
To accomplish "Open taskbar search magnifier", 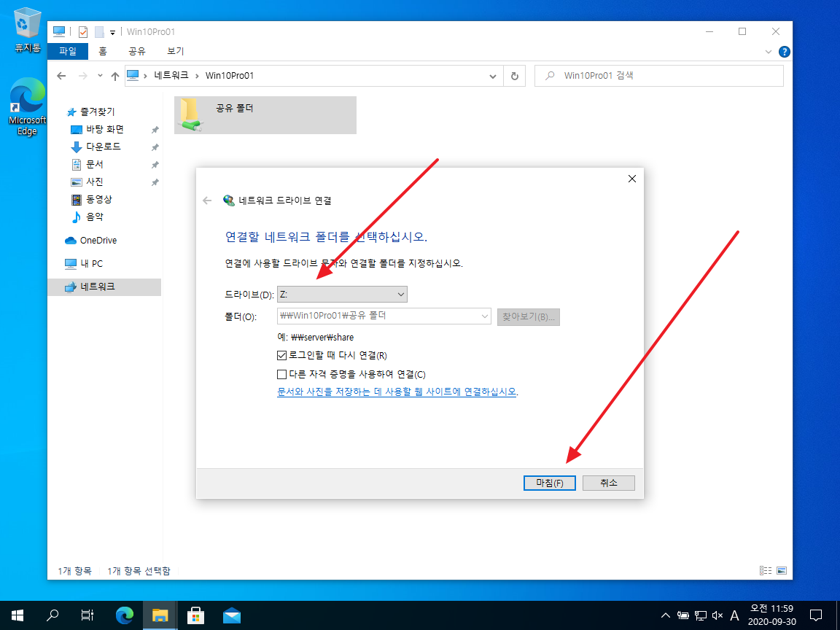I will (x=52, y=615).
